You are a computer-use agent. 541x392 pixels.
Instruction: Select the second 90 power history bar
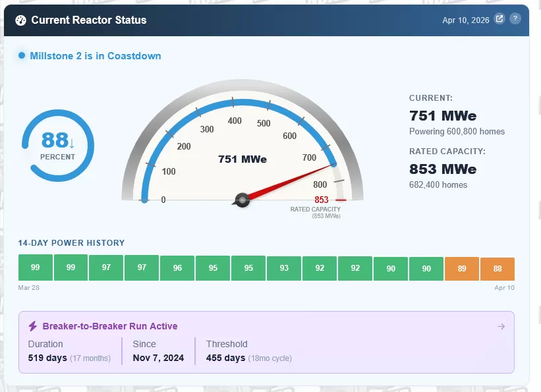point(426,268)
